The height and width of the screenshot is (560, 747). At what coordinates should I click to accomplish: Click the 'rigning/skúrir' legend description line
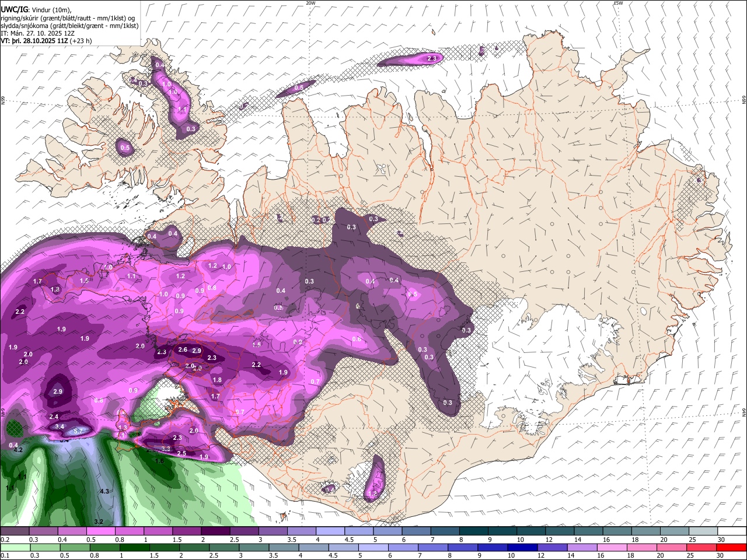[x=68, y=17]
